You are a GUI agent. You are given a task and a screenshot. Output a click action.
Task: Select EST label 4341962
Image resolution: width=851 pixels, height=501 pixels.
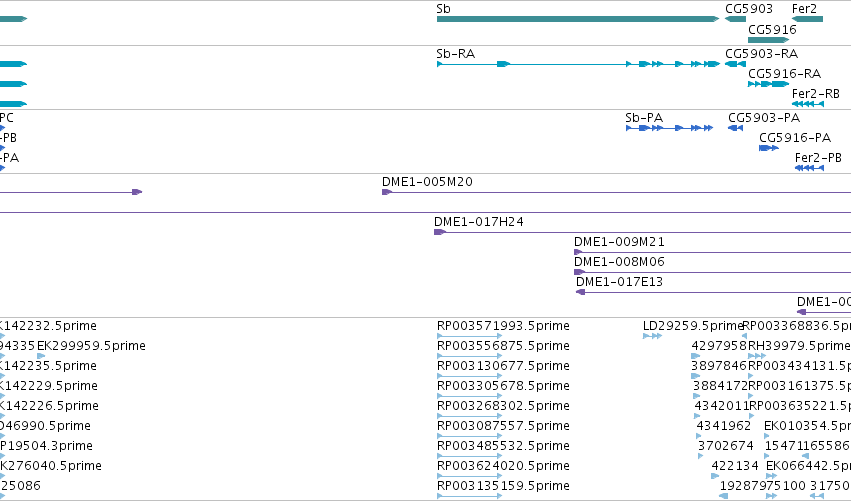coord(723,426)
